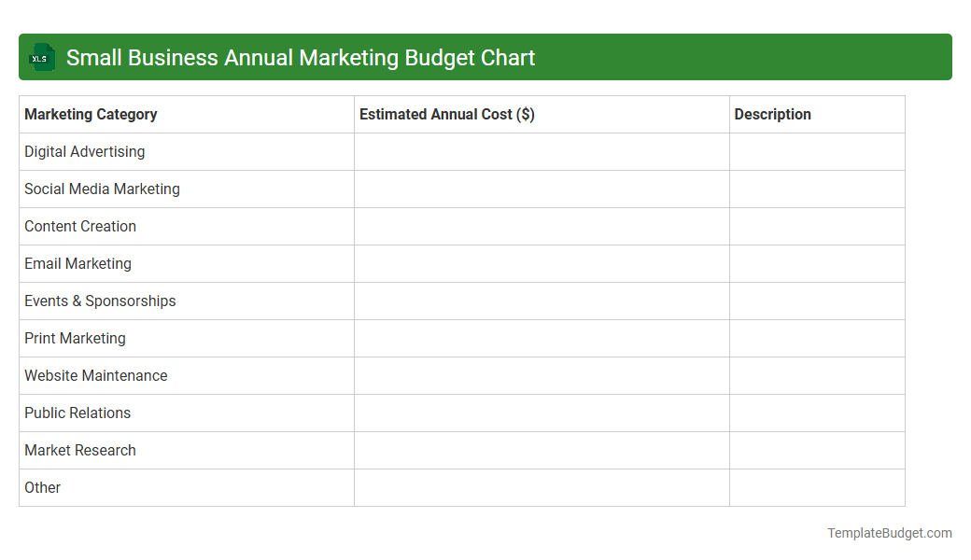Click the Description column header
This screenshot has height=560, width=971.
[x=772, y=114]
